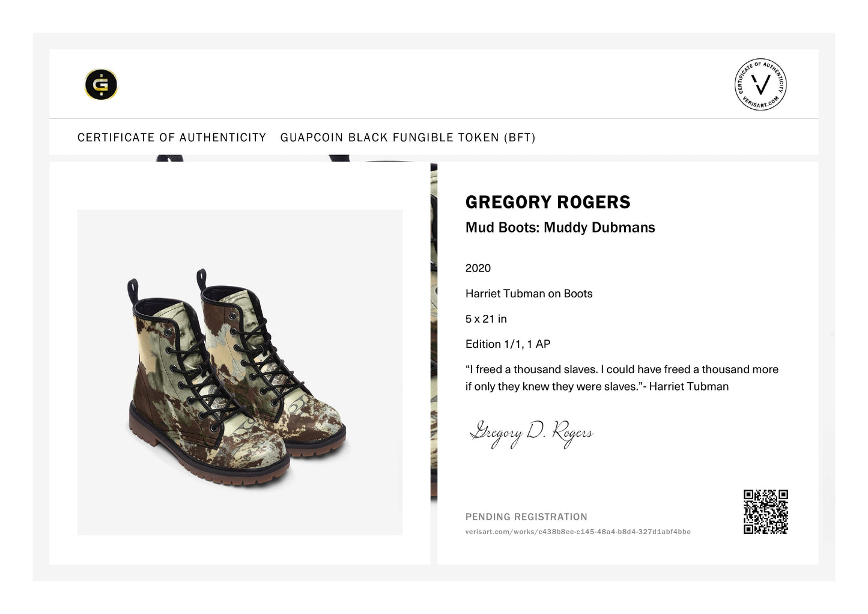Select the GREGORY ROGERS artist name heading
This screenshot has width=868, height=614.
click(x=548, y=202)
